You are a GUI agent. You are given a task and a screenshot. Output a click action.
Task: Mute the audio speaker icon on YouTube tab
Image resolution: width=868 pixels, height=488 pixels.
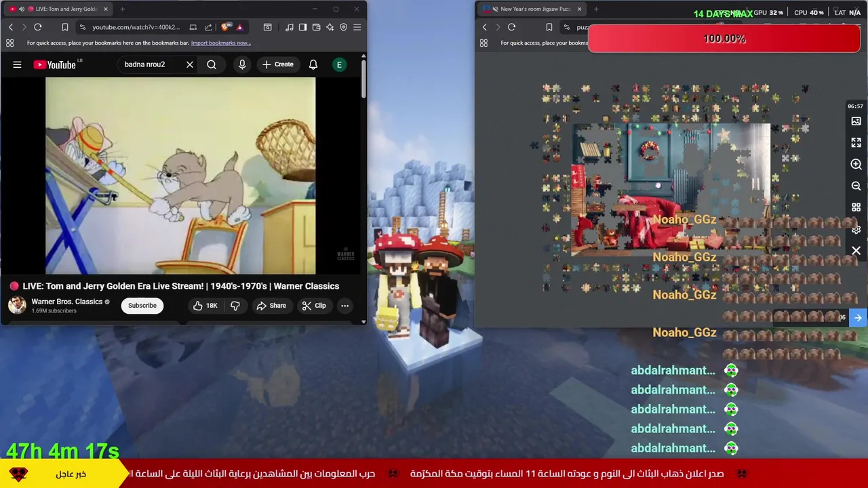pos(22,9)
